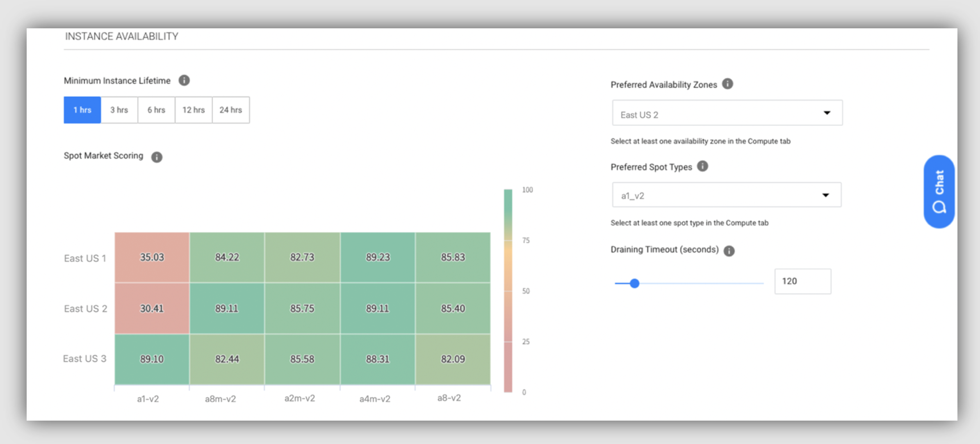Open the East US 2 availability zones dropdown

[x=727, y=113]
